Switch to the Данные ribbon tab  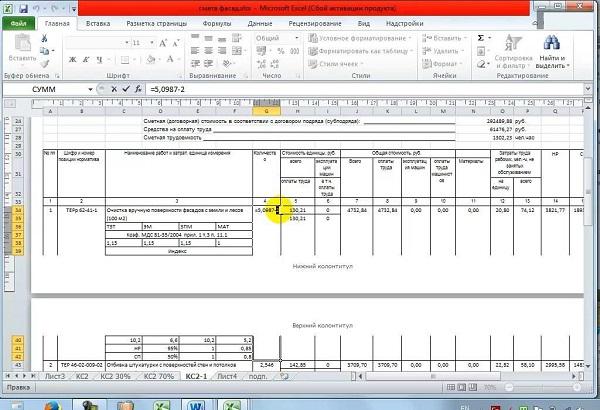(x=260, y=23)
